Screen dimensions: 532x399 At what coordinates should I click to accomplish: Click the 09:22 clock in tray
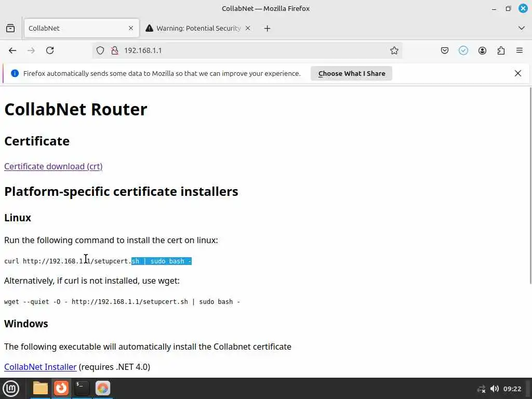[x=512, y=389]
